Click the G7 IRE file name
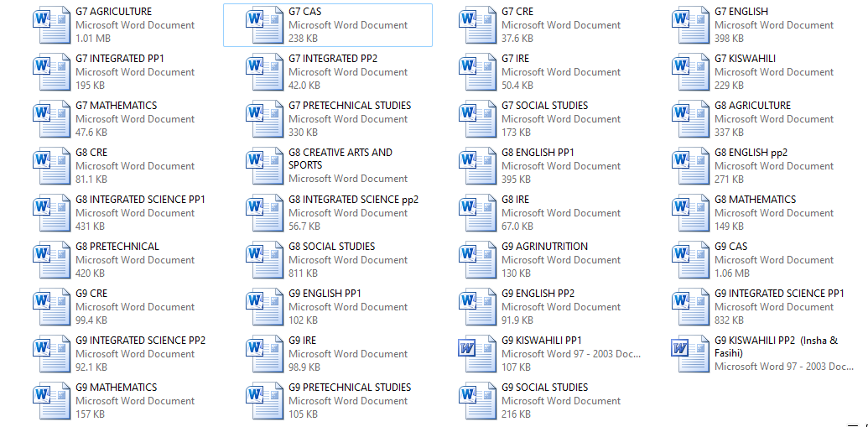The width and height of the screenshot is (868, 427). 515,59
